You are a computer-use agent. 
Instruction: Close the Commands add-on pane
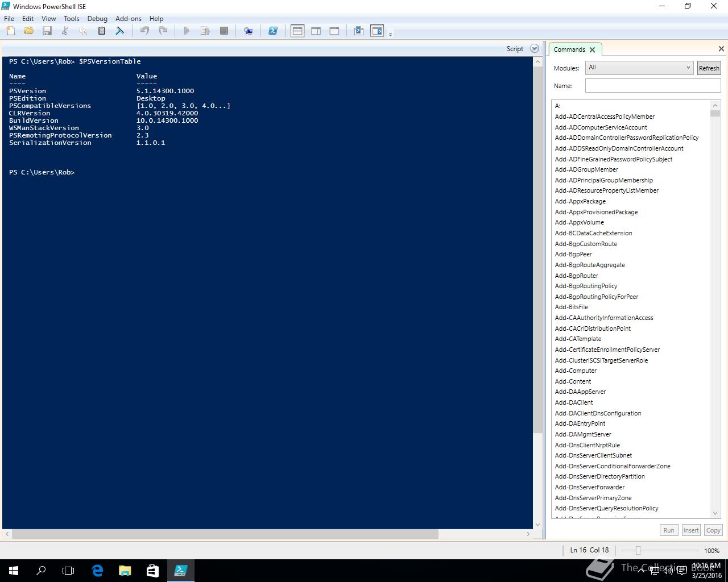pyautogui.click(x=721, y=49)
